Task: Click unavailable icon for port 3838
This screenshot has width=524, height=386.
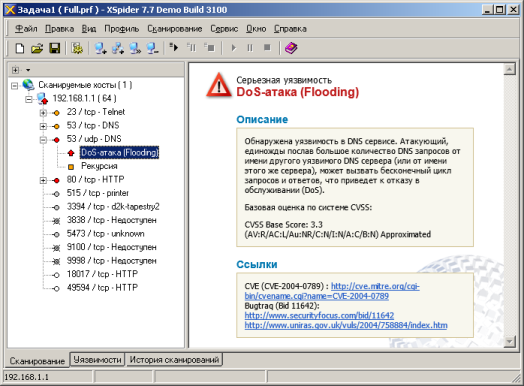Action: click(56, 221)
